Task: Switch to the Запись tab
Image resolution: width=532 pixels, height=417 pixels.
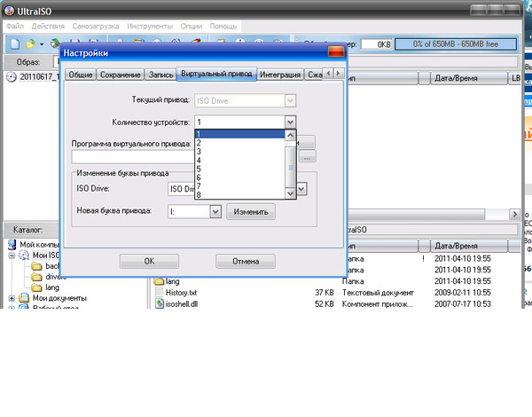Action: (x=160, y=75)
